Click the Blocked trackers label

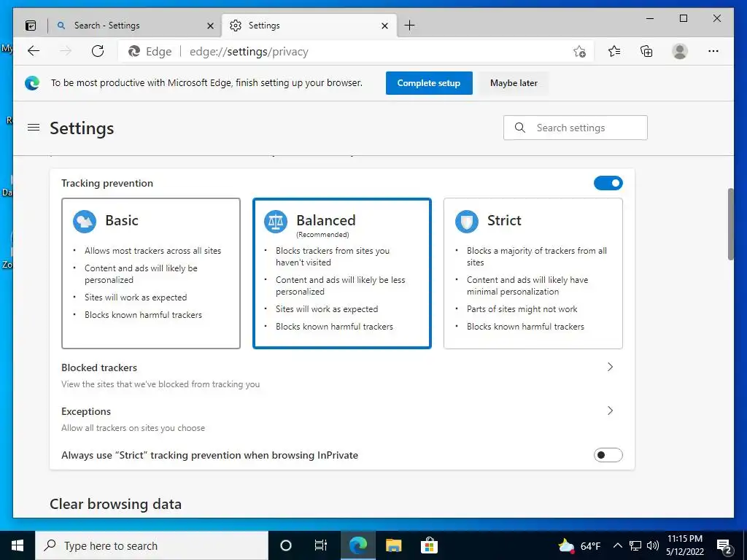tap(99, 367)
